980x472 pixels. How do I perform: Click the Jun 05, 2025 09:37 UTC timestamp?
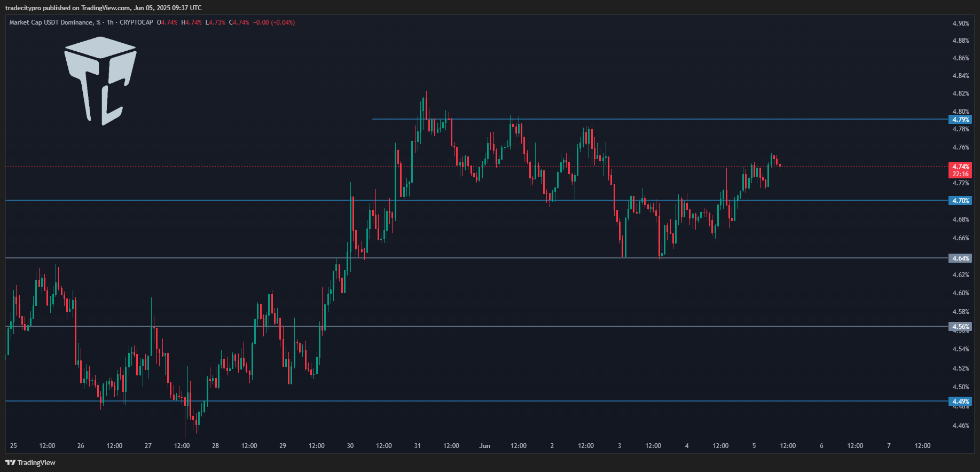[x=168, y=7]
